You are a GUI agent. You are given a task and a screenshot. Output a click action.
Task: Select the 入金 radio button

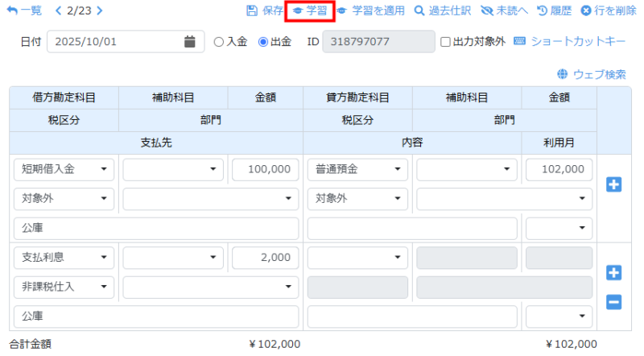[x=219, y=42]
